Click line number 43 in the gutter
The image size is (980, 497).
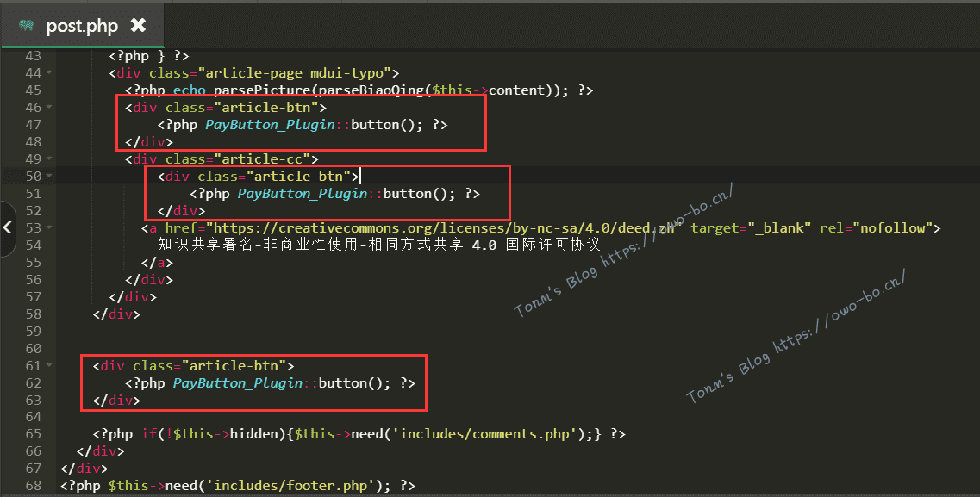pyautogui.click(x=33, y=56)
